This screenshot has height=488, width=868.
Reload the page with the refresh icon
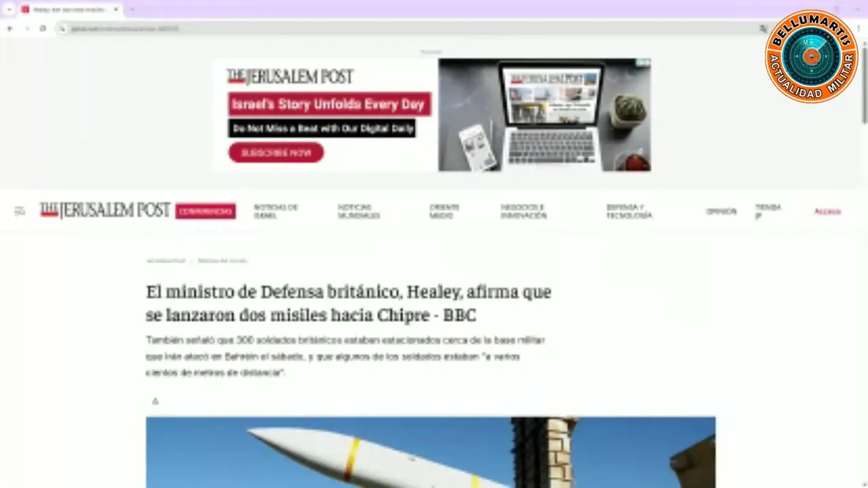[x=43, y=28]
